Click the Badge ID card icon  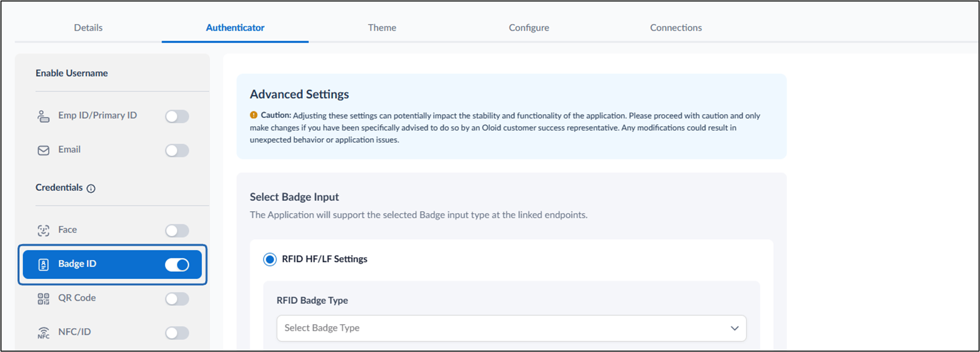pos(43,264)
